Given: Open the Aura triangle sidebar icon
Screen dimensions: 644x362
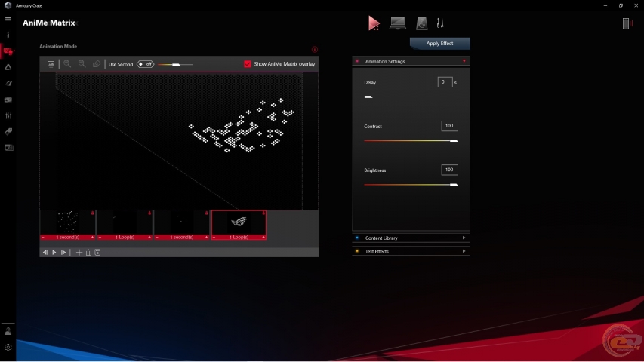Looking at the screenshot, I should 8,67.
